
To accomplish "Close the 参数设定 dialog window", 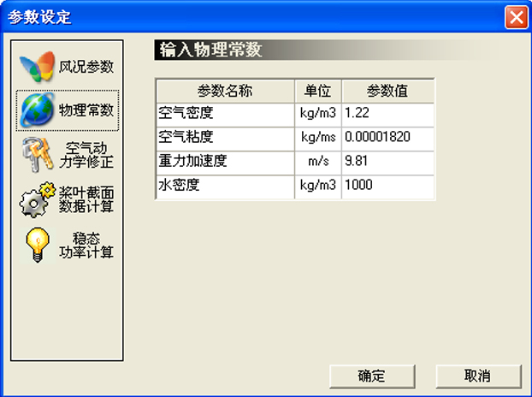I will (515, 17).
